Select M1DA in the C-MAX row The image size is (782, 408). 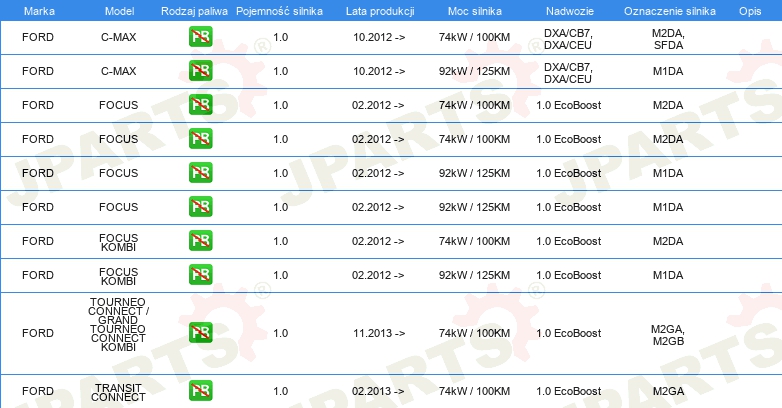668,71
